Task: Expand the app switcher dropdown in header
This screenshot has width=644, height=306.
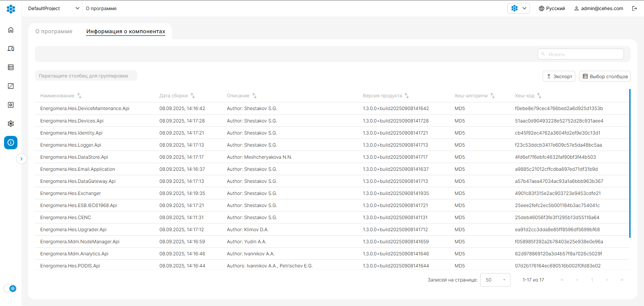Action: click(518, 8)
